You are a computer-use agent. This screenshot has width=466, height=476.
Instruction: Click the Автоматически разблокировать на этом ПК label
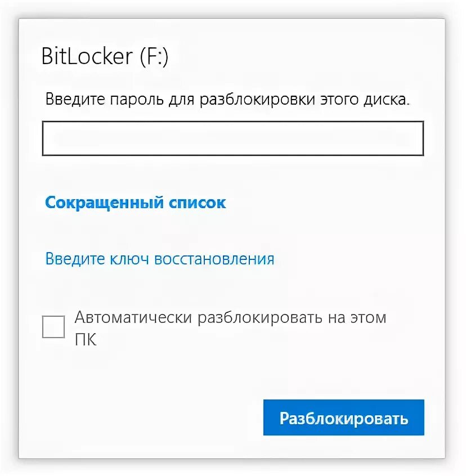(230, 318)
